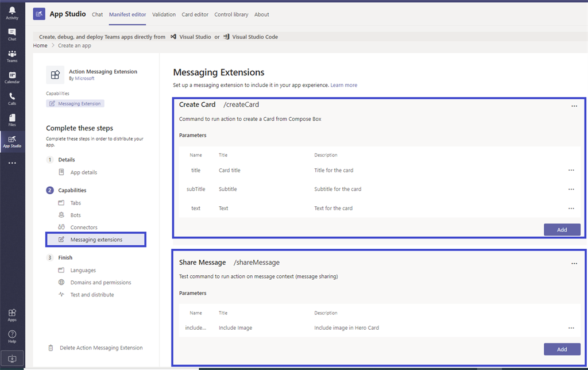The height and width of the screenshot is (370, 588).
Task: Open the Share Message command options menu
Action: (574, 263)
